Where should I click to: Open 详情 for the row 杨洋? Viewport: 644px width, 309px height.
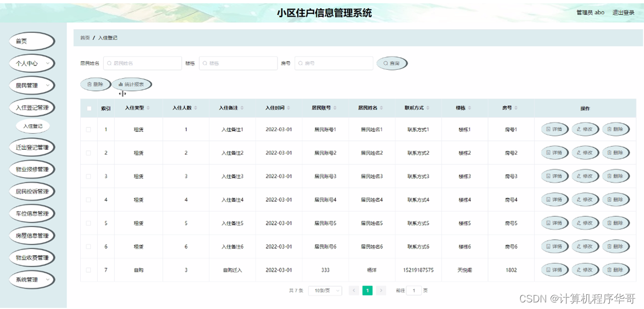click(555, 270)
